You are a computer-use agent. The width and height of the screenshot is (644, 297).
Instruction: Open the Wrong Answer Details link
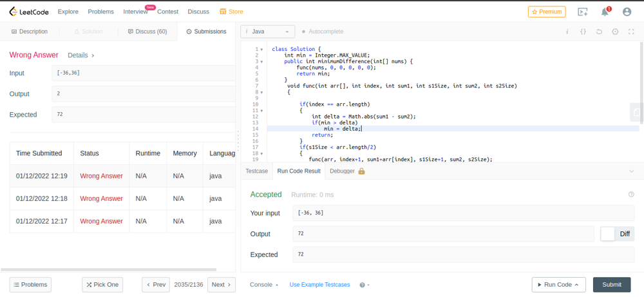81,55
